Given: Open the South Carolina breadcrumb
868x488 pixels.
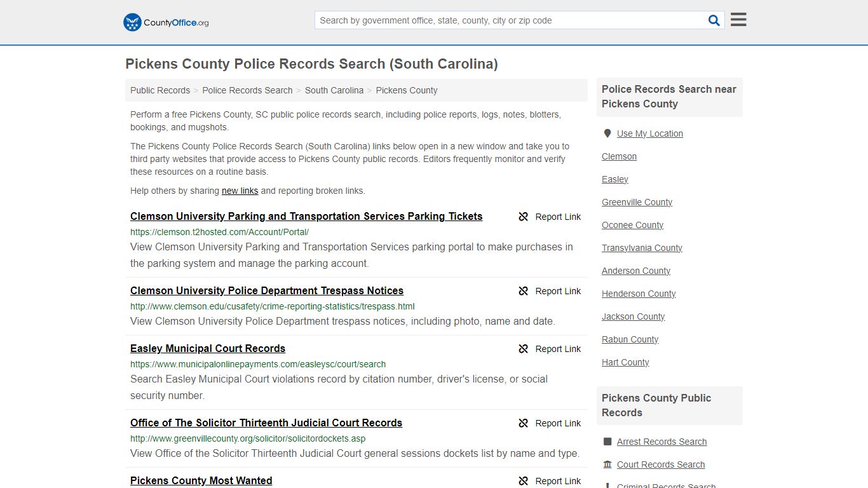Looking at the screenshot, I should (334, 90).
